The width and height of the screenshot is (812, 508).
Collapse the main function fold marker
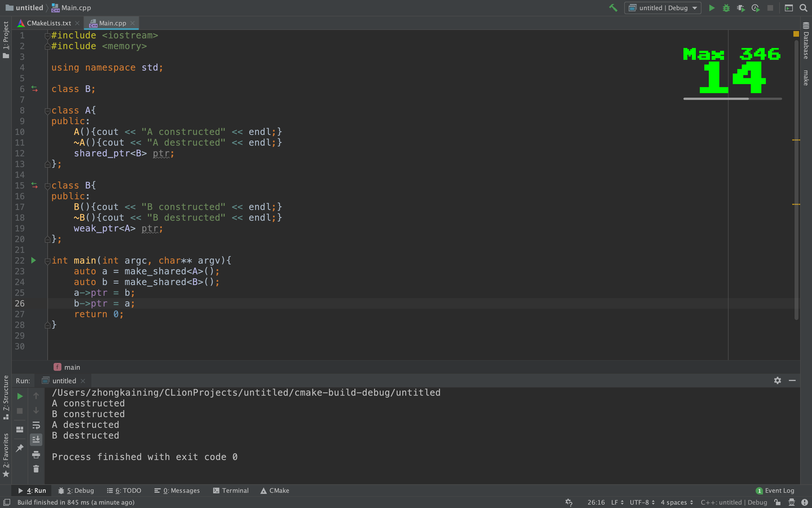47,261
